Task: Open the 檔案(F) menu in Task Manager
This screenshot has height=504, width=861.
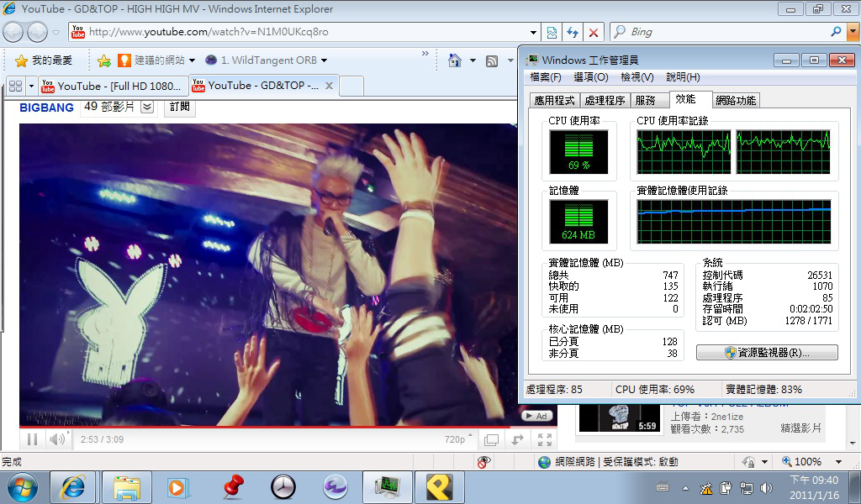Action: [x=545, y=77]
